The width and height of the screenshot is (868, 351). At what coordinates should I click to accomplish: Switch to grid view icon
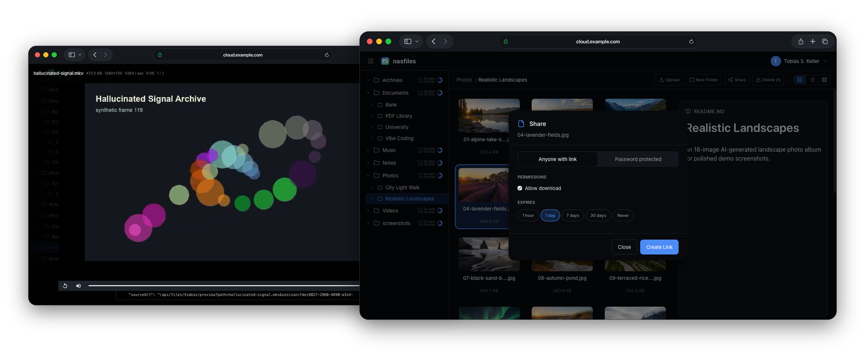[800, 80]
